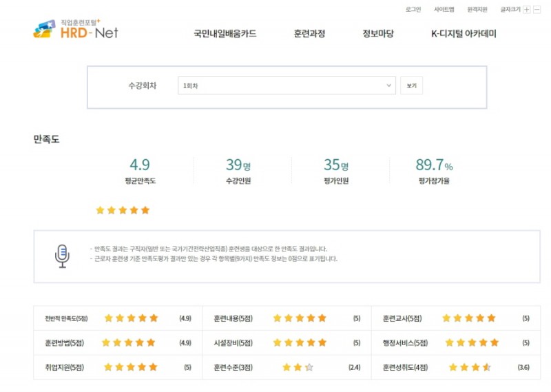Viewport: 551px width, 392px height.
Task: Click the 전반적 만족도(5점) star rating
Action: coord(131,318)
